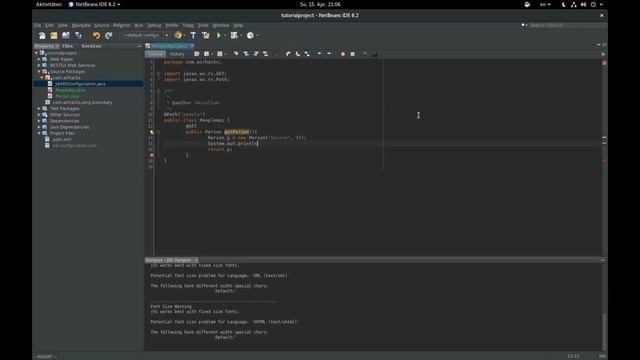Open the Navigate menu
The image size is (640, 360).
[x=81, y=25]
